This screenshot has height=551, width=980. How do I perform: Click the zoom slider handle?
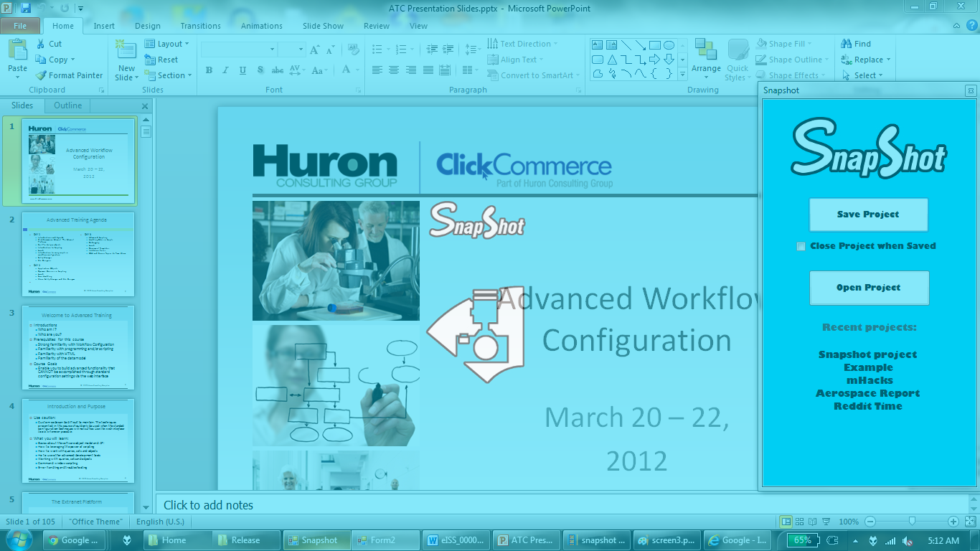tap(912, 522)
